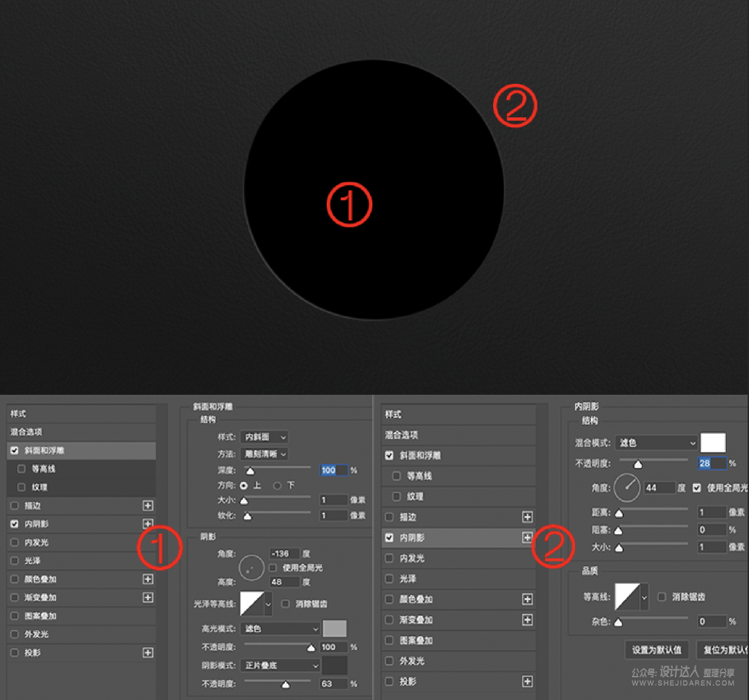This screenshot has height=700, width=749.
Task: Click the 设置为默认值 button
Action: pos(656,650)
